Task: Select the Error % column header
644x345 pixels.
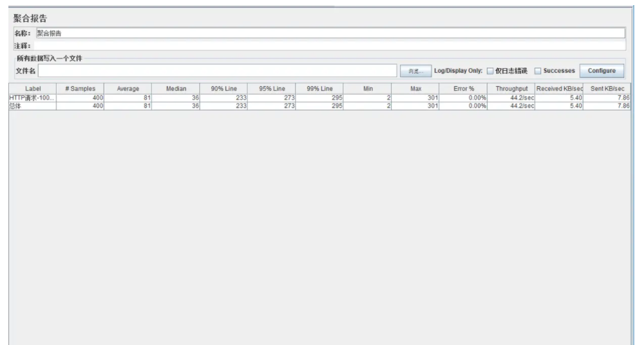Action: pyautogui.click(x=463, y=89)
